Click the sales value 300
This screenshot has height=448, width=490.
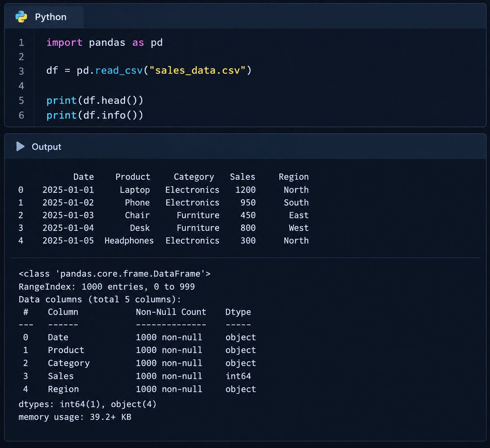point(248,241)
